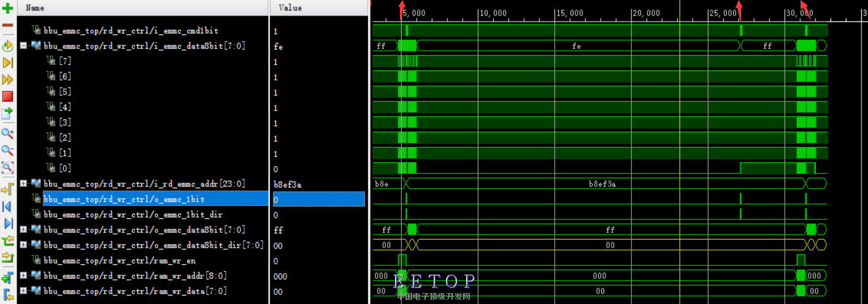Click the previous marker icon at sidebar bottom
This screenshot has height=304, width=868.
pyautogui.click(x=7, y=295)
